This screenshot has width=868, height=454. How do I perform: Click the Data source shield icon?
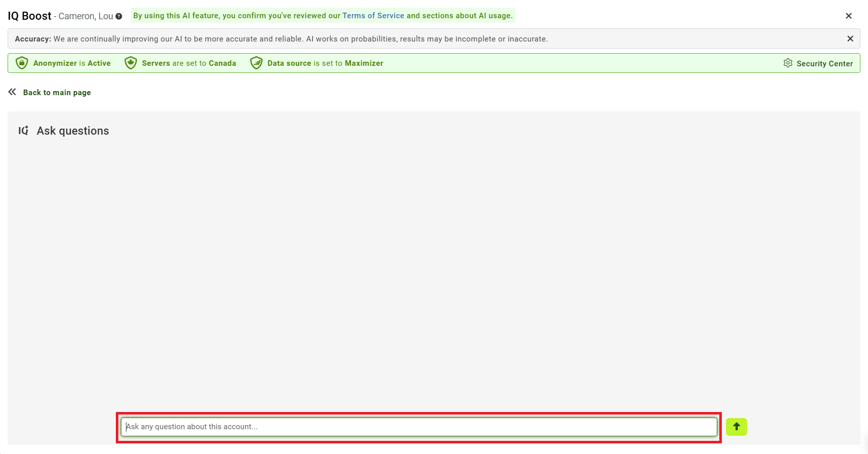pos(256,63)
